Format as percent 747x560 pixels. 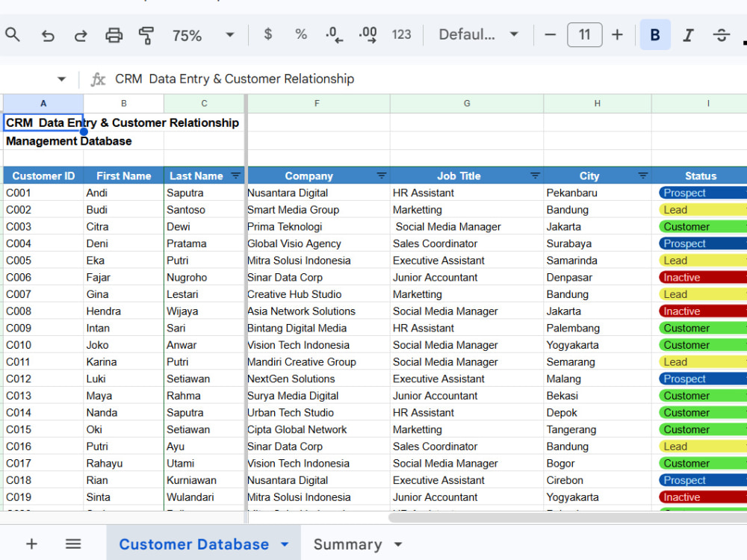point(300,34)
